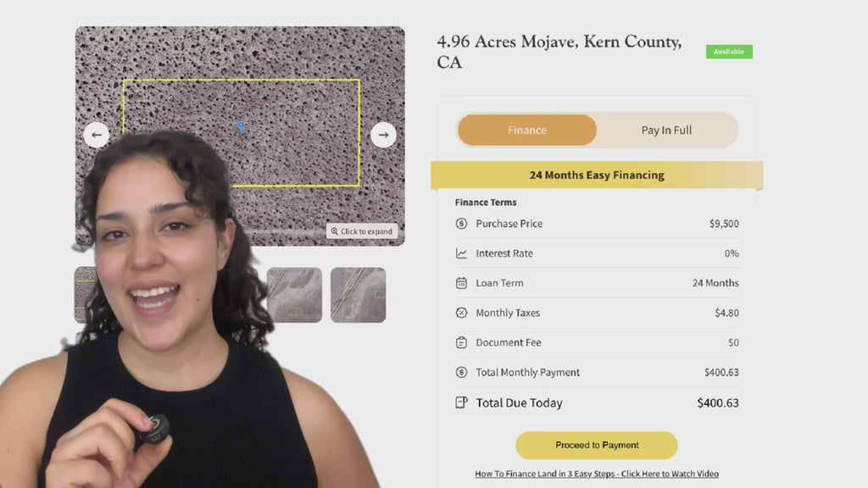The height and width of the screenshot is (488, 868).
Task: Click the Click to expand image button
Action: pyautogui.click(x=361, y=231)
